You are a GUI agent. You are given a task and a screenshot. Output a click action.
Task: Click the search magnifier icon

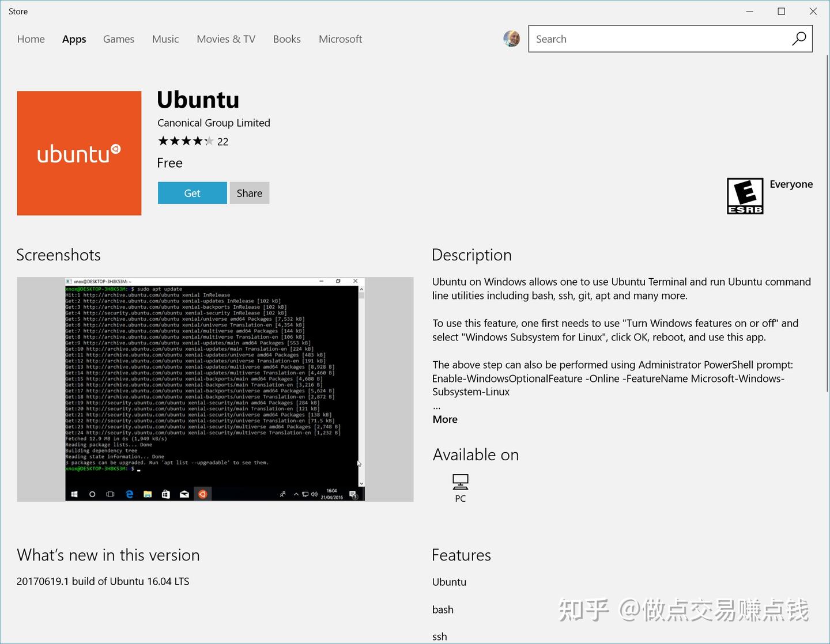pos(799,39)
